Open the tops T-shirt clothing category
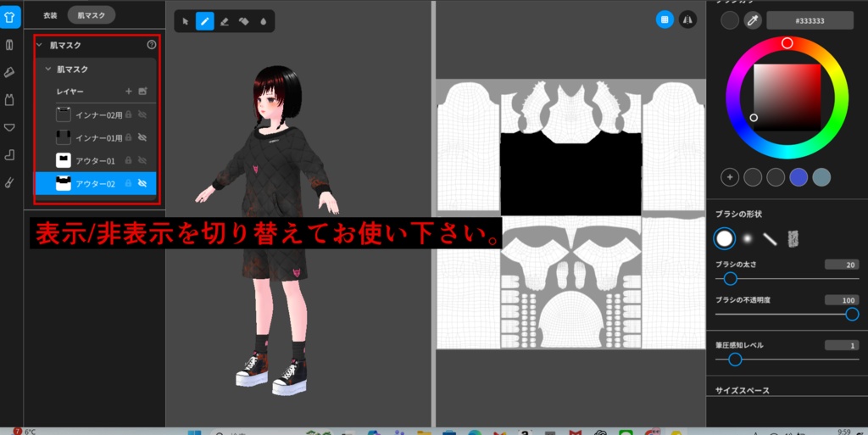The height and width of the screenshot is (435, 868). pyautogui.click(x=9, y=17)
